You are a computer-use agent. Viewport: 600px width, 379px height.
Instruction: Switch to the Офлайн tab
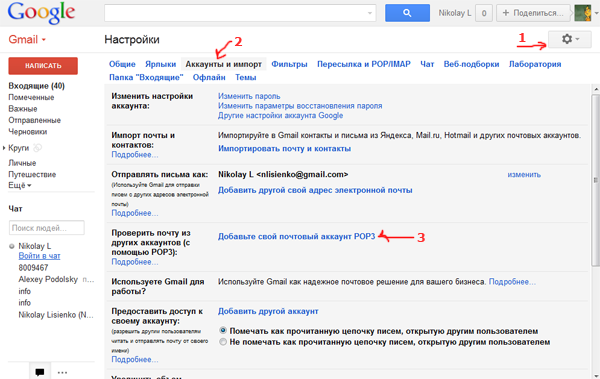209,77
